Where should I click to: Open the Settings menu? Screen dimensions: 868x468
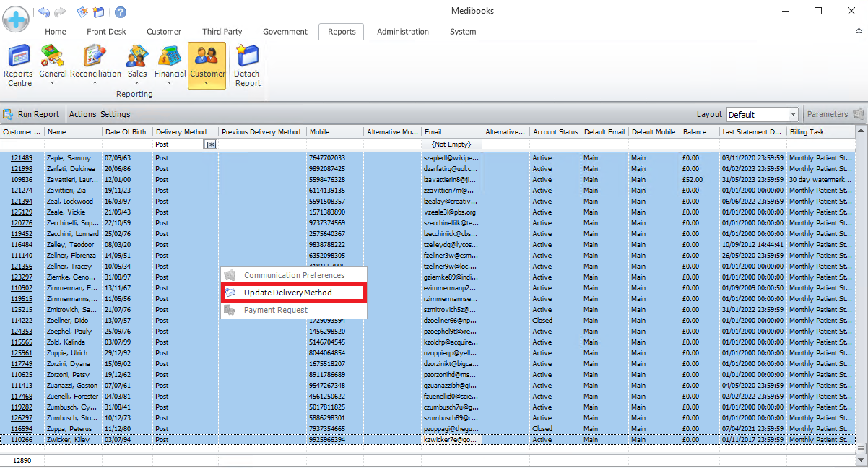116,114
